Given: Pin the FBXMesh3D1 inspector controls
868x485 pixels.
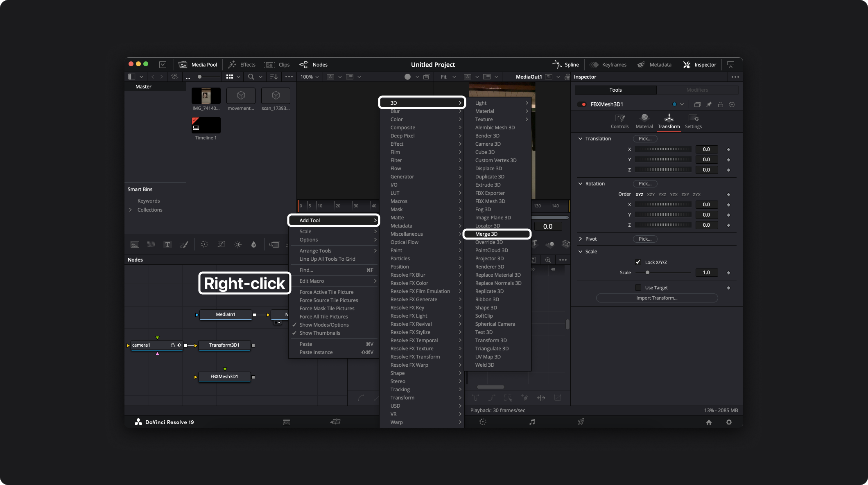Looking at the screenshot, I should coord(709,104).
